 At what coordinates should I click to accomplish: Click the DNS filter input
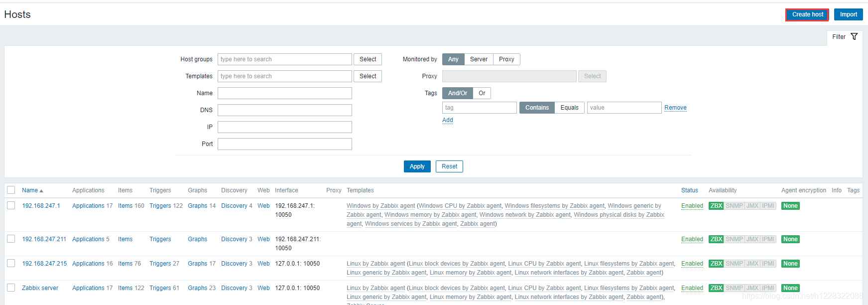pos(285,110)
